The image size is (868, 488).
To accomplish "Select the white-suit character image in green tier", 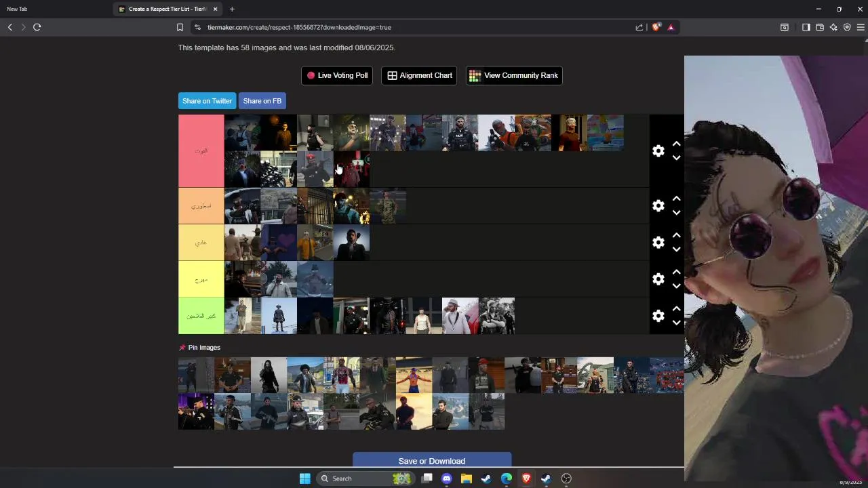I will click(460, 316).
